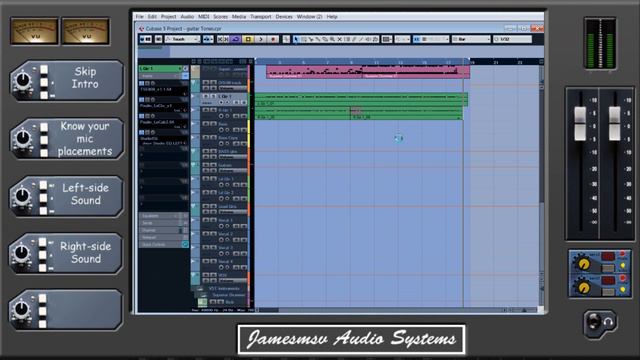The height and width of the screenshot is (360, 640).
Task: Click the upper yellow knob
Action: point(584,263)
